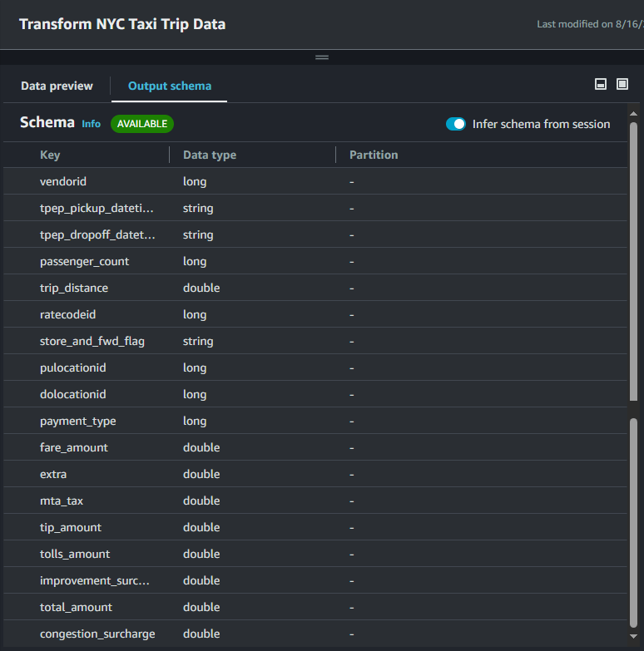Image resolution: width=644 pixels, height=651 pixels.
Task: Select the Output schema tab
Action: tap(170, 86)
